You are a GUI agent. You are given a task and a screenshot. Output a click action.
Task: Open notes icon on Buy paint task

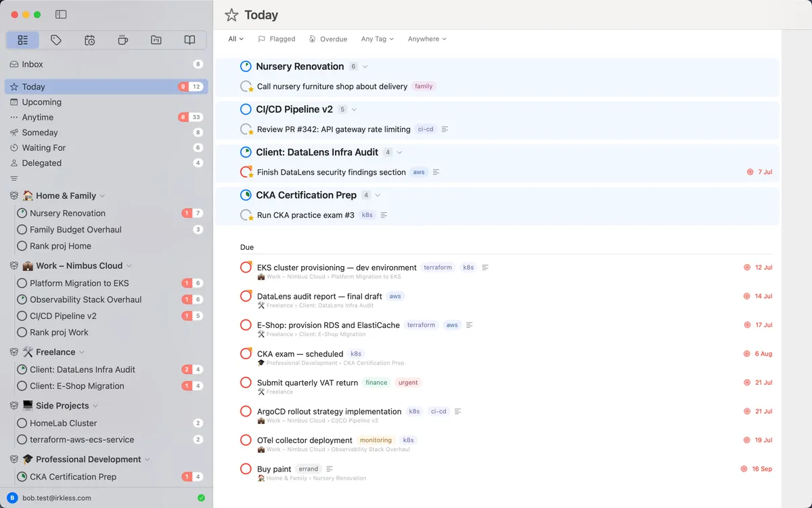(330, 469)
